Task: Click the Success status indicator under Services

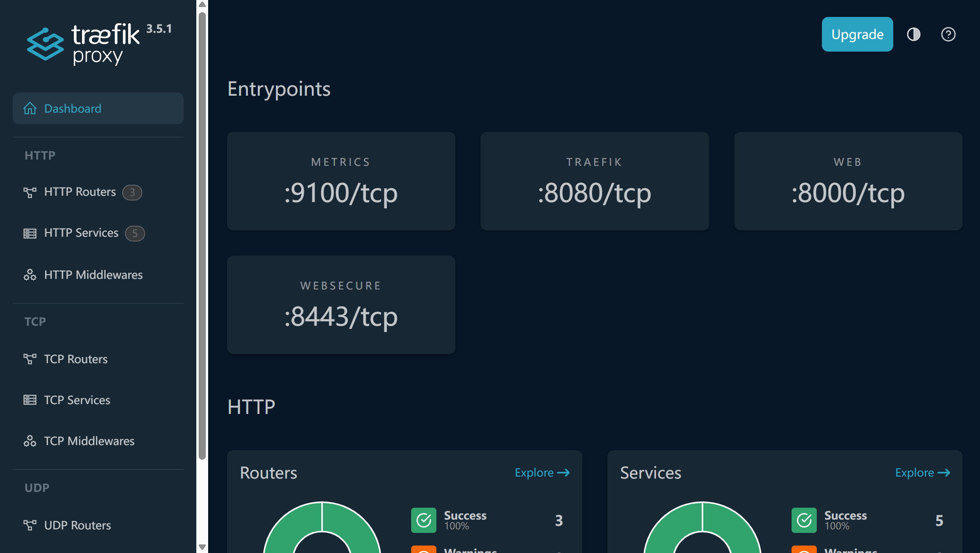Action: pos(804,520)
